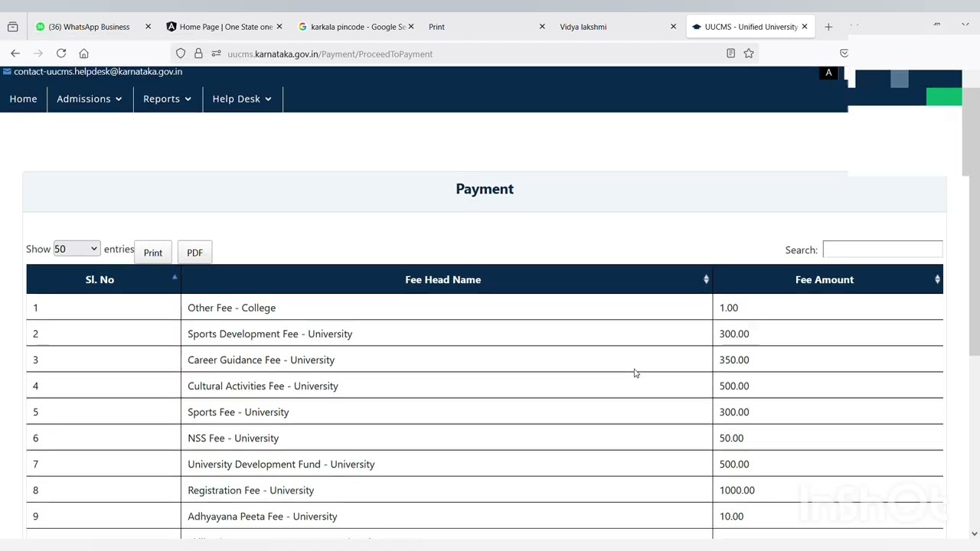Click the shield tracking protection icon
The width and height of the screenshot is (980, 551).
(x=181, y=54)
